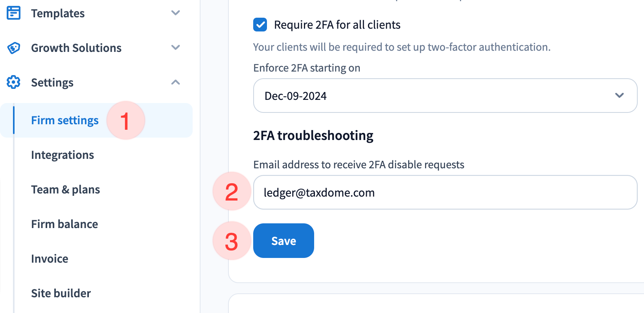The width and height of the screenshot is (644, 313).
Task: Click the Require 2FA for all clients label
Action: tap(337, 25)
